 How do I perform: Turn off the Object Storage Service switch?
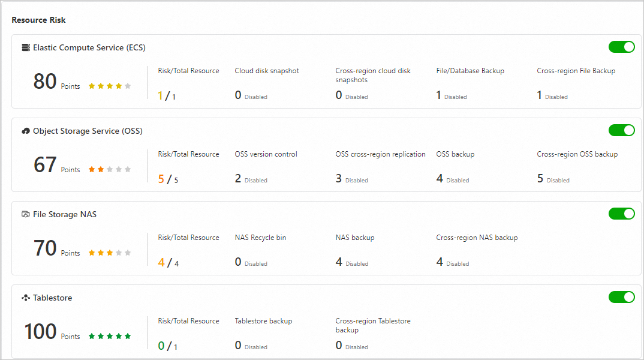pos(621,130)
